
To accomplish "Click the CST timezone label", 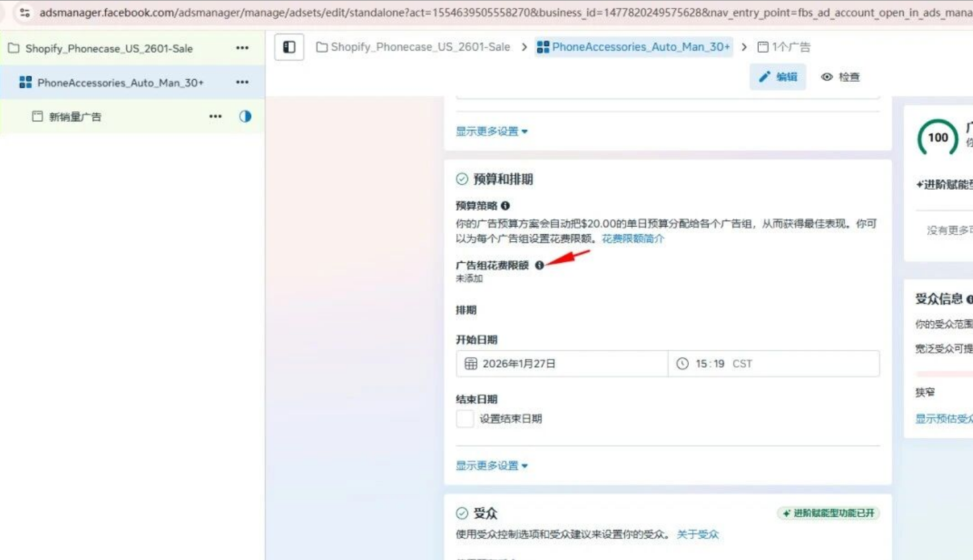I will [742, 364].
